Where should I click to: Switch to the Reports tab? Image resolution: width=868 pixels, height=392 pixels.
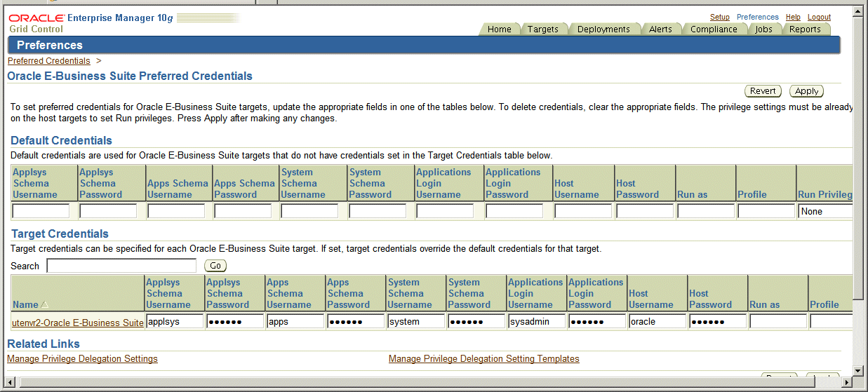[x=805, y=29]
